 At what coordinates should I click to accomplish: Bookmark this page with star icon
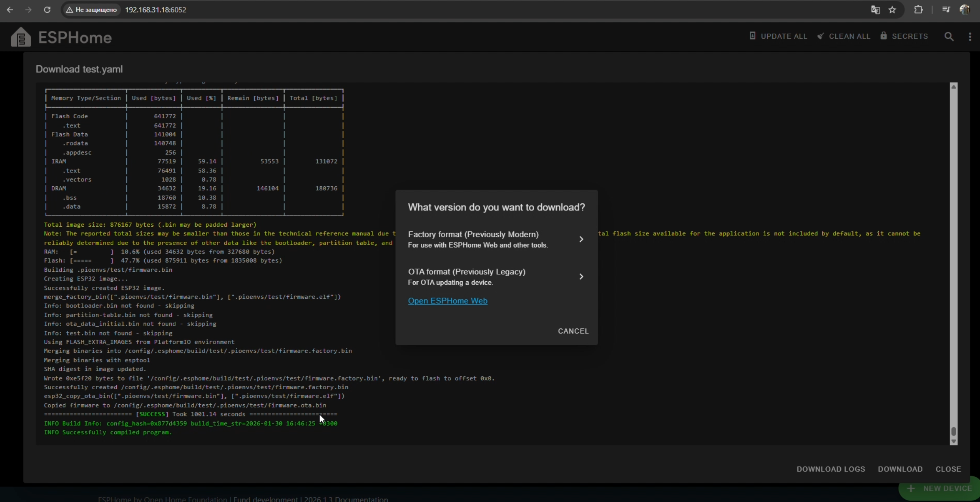892,9
